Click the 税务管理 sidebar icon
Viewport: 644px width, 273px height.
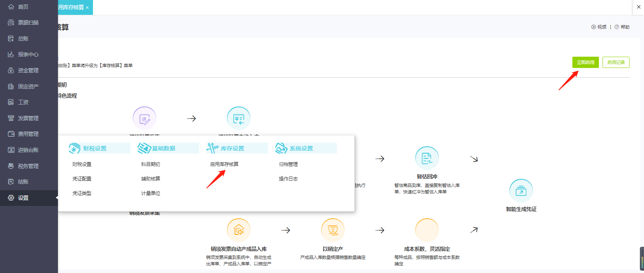[x=11, y=166]
